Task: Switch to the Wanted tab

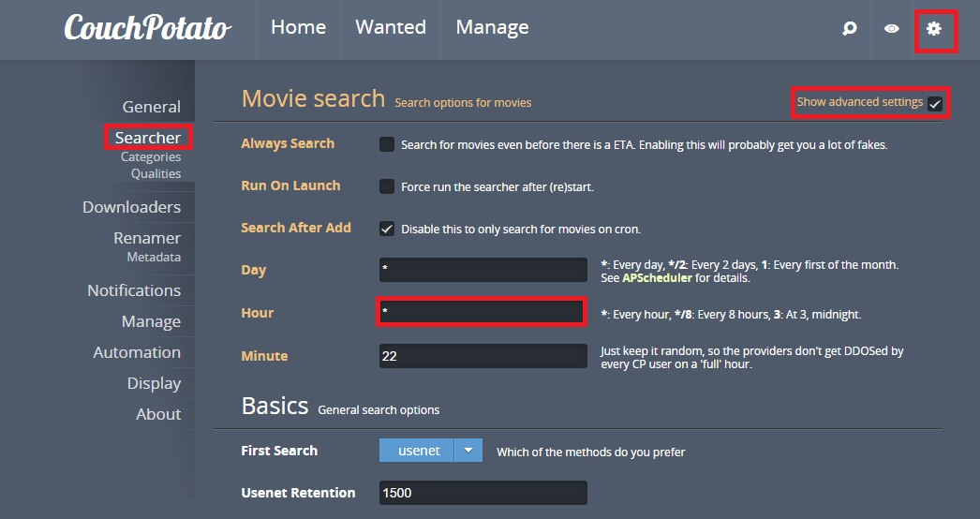Action: 391,28
